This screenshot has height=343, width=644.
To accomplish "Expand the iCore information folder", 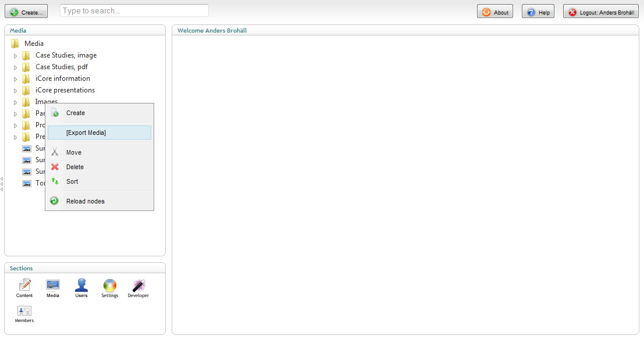I will point(16,79).
